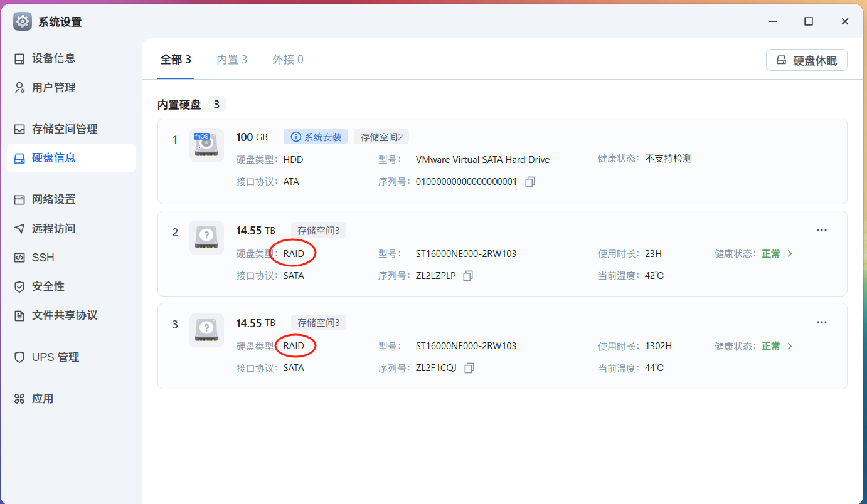Viewport: 867px width, 504px height.
Task: Click model ST16000NE000-2RW103 on the 1302H disk
Action: point(466,346)
